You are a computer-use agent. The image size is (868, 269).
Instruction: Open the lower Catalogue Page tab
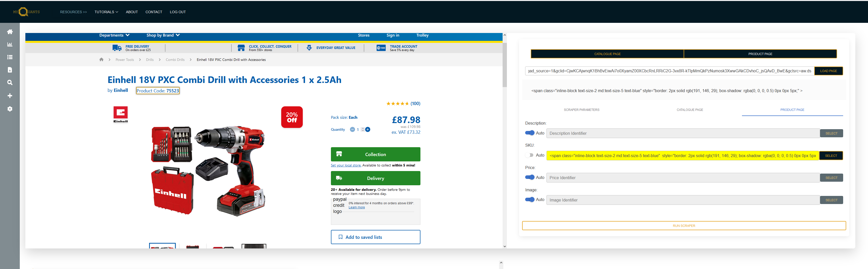point(690,110)
